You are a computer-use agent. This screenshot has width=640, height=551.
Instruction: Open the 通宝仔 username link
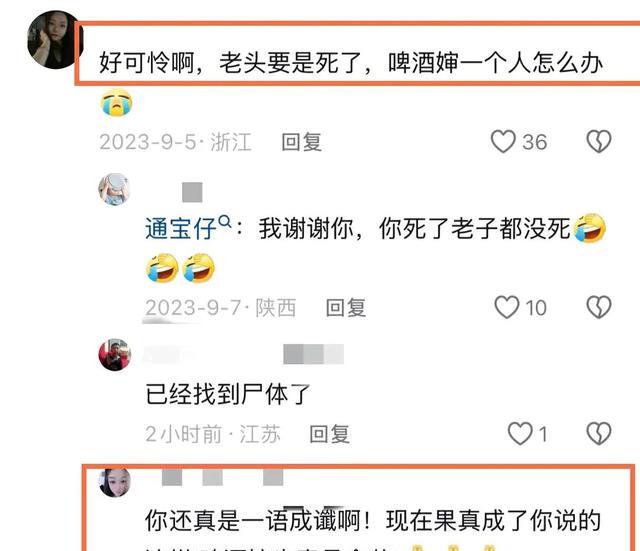pos(180,229)
